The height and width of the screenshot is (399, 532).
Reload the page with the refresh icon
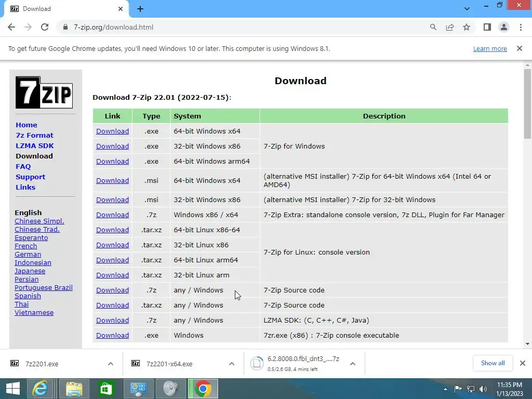click(x=45, y=27)
